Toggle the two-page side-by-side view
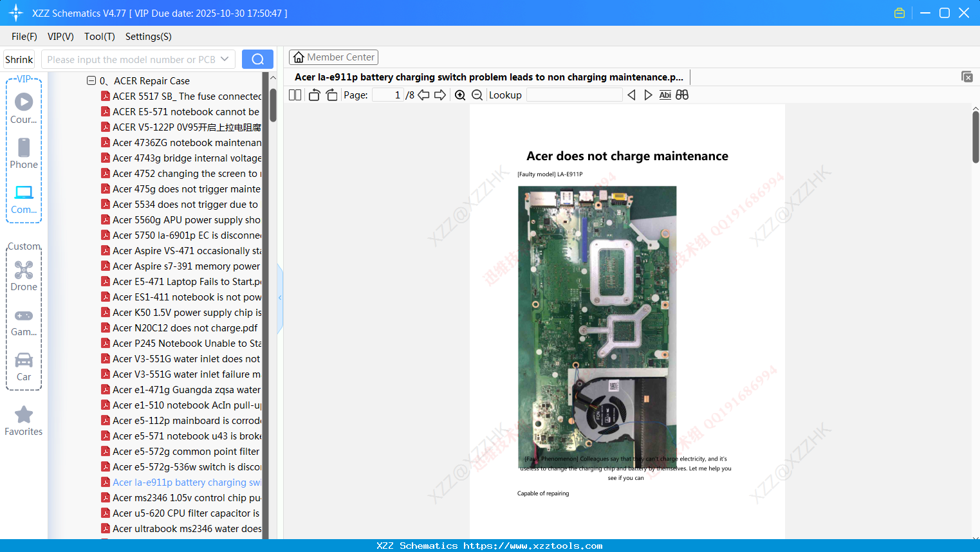Viewport: 980px width, 552px height. 295,95
